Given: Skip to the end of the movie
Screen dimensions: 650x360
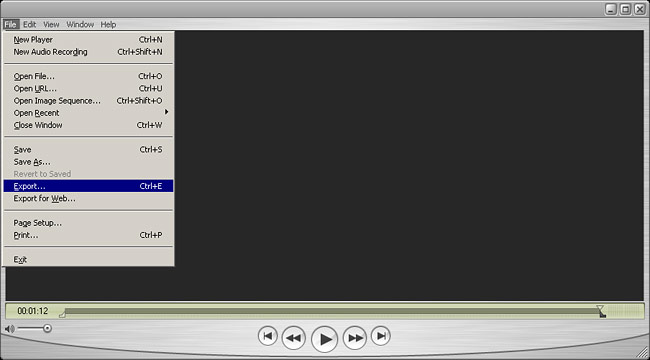Looking at the screenshot, I should pos(381,336).
